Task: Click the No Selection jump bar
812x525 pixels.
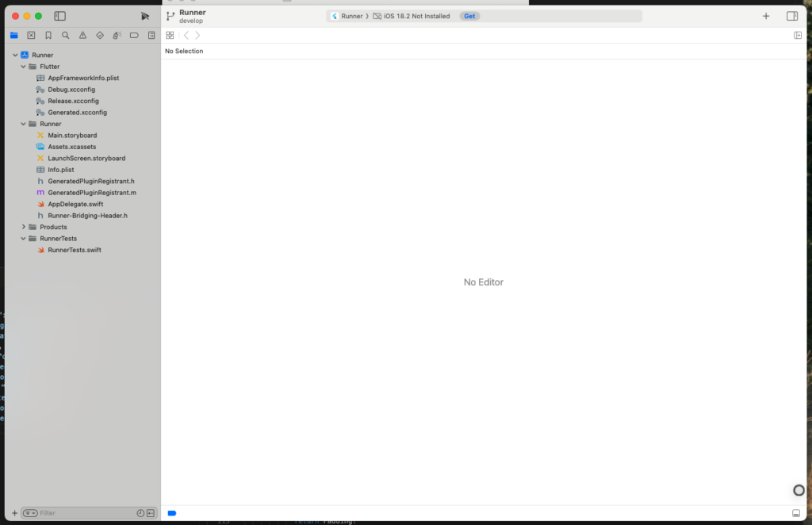Action: pyautogui.click(x=184, y=51)
